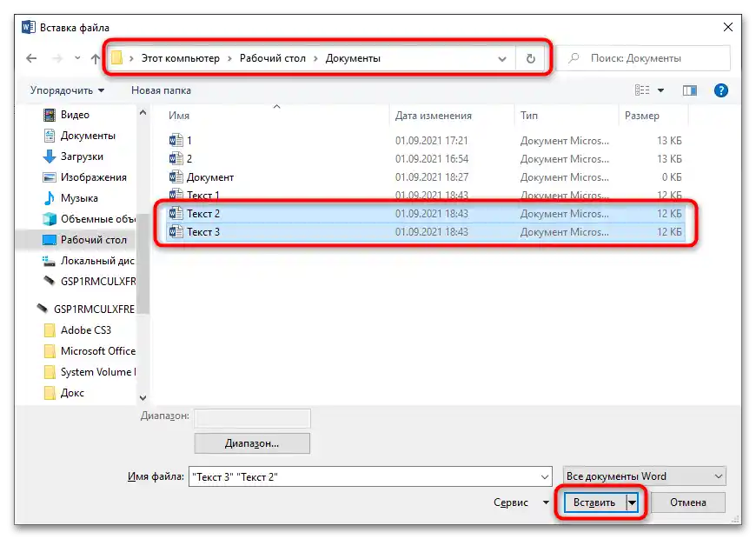This screenshot has height=539, width=756.
Task: Select 'Рабочий стол' in the address path
Action: pos(272,58)
